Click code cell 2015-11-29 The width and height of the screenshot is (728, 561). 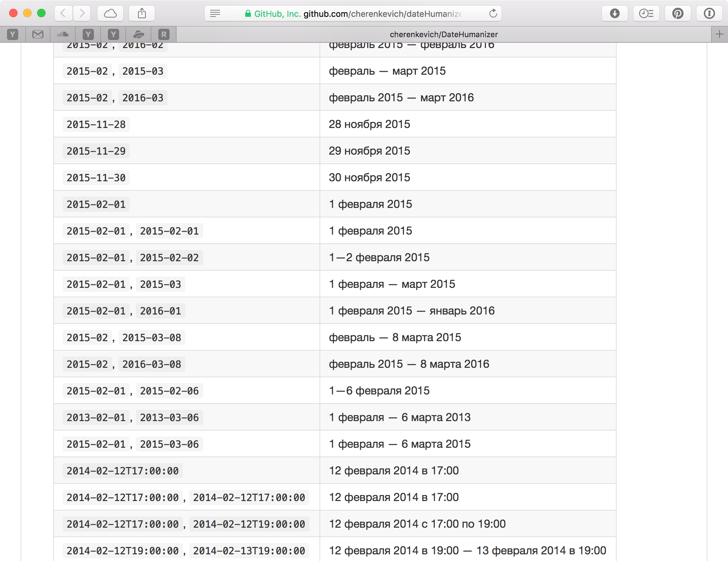[x=96, y=151]
